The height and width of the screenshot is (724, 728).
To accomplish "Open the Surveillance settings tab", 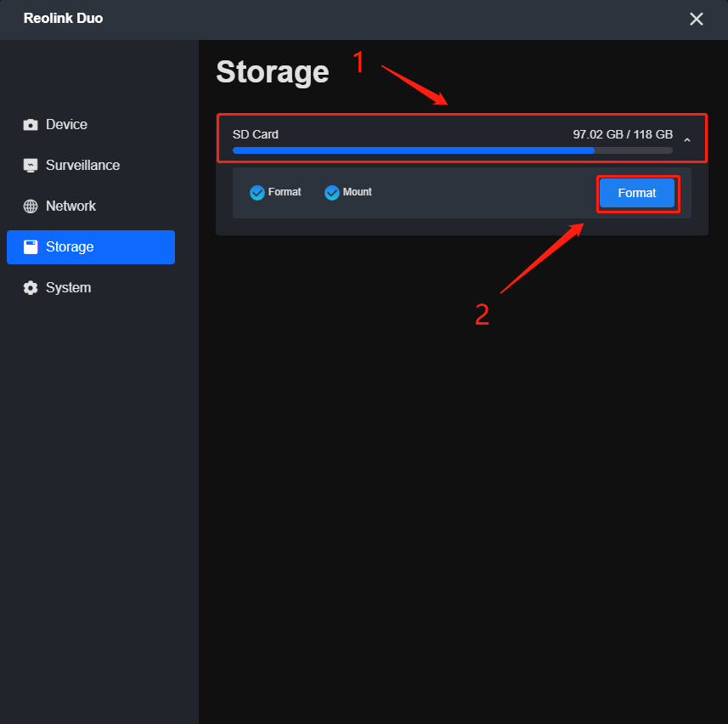I will tap(91, 166).
